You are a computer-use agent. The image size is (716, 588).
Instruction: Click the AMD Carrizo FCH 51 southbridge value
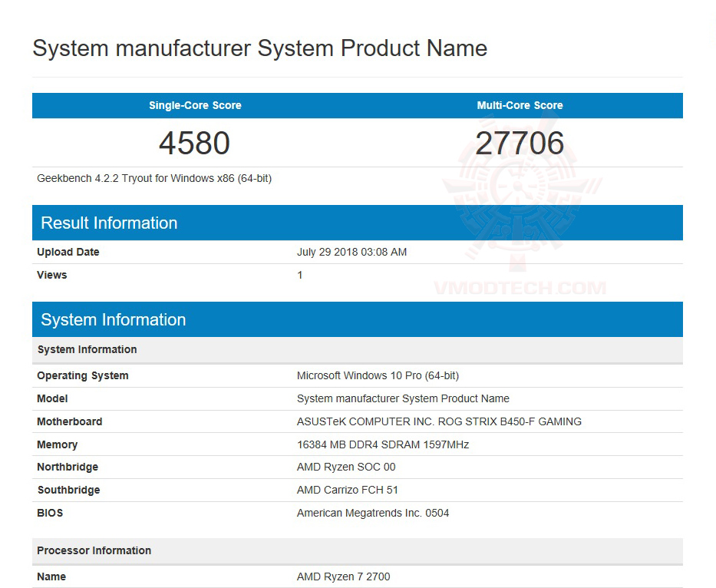tap(348, 490)
